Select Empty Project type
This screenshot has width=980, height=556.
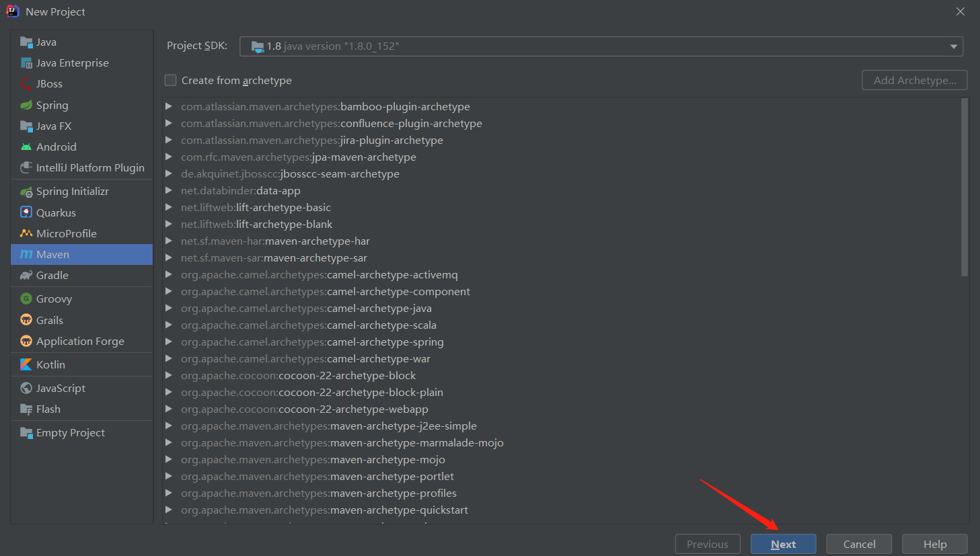pos(82,432)
